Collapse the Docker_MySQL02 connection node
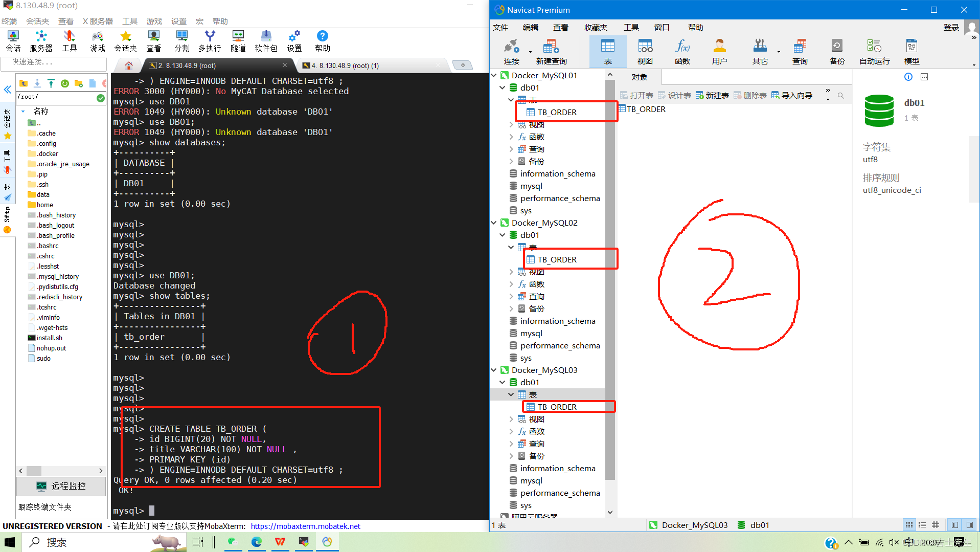 [x=494, y=223]
